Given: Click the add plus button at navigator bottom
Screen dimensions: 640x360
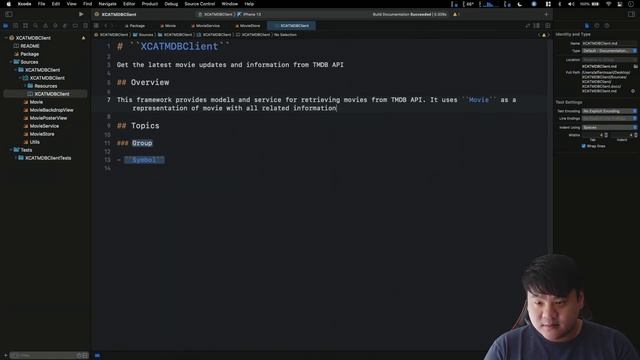Looking at the screenshot, I should click(x=5, y=356).
